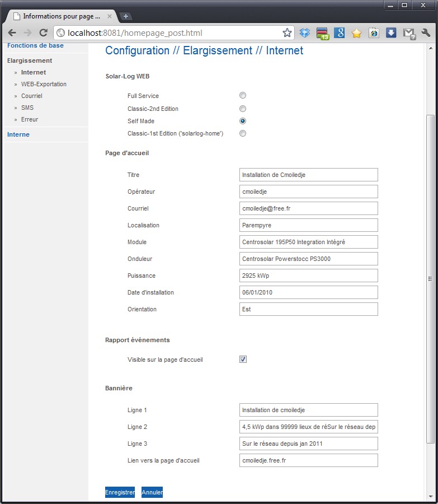438x504 pixels.
Task: Reload the page with the refresh icon
Action: click(x=43, y=33)
